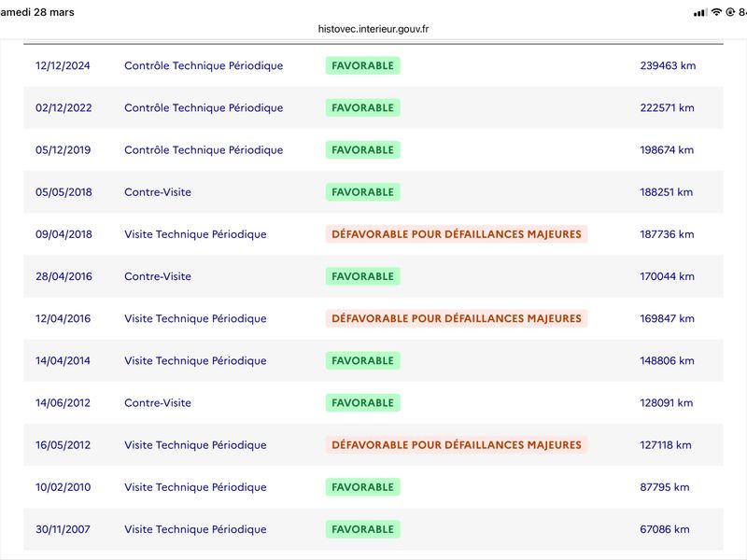Viewport: 747px width, 560px height.
Task: Open the Contrôle Technique Périodique entry of 02/12/2022
Action: (x=204, y=108)
